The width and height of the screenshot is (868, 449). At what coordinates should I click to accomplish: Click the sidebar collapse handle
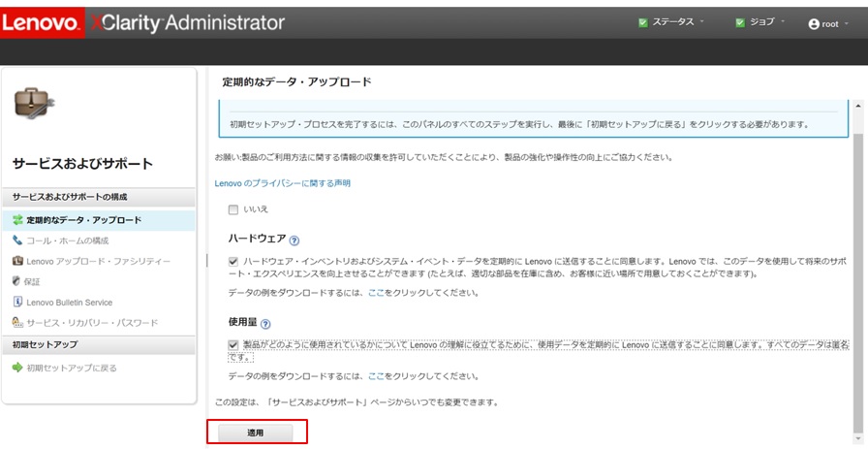pos(207,261)
